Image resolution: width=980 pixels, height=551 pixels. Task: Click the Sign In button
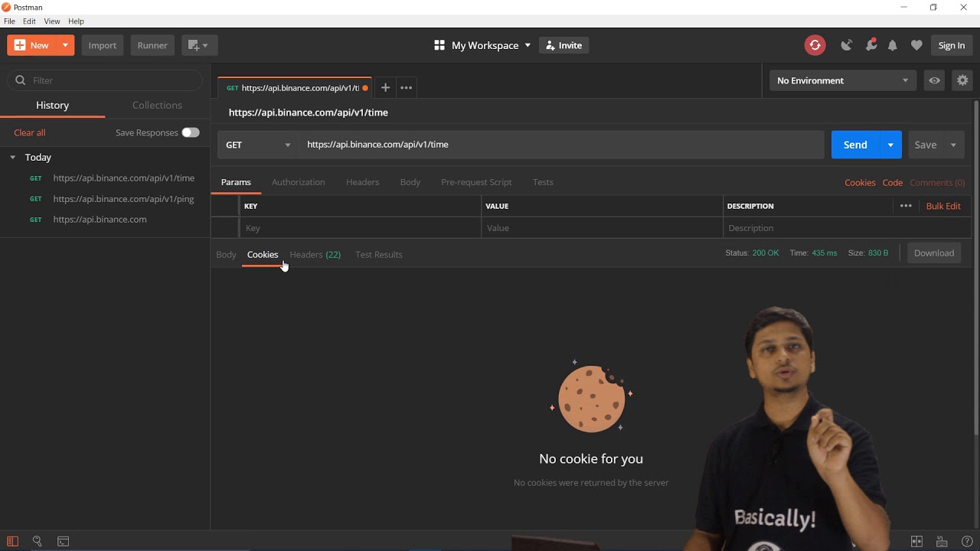pos(952,45)
